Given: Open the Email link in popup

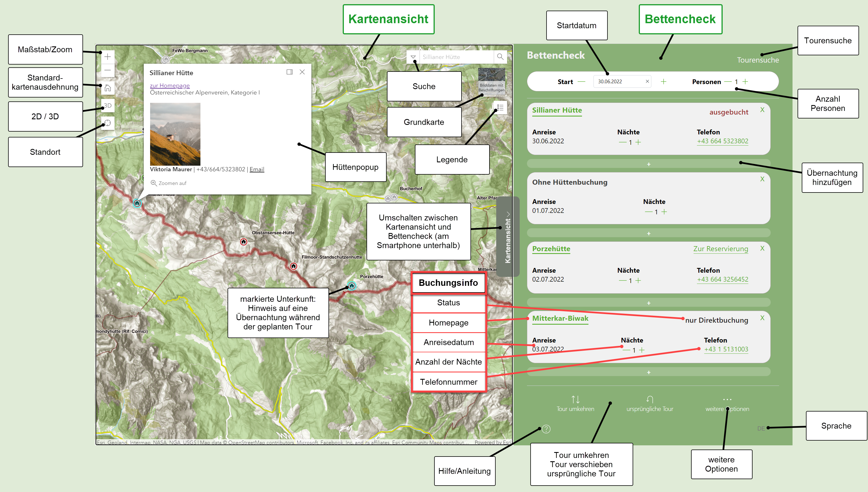Looking at the screenshot, I should pos(257,169).
